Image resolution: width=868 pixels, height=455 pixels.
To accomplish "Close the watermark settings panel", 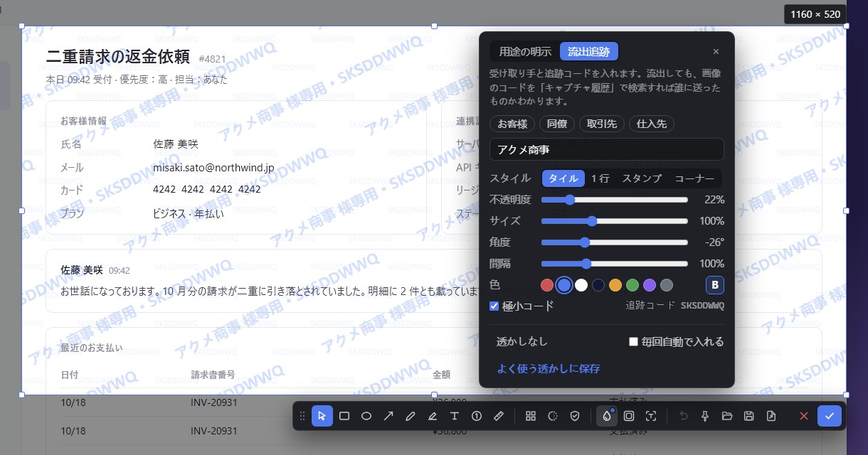I will [x=716, y=51].
